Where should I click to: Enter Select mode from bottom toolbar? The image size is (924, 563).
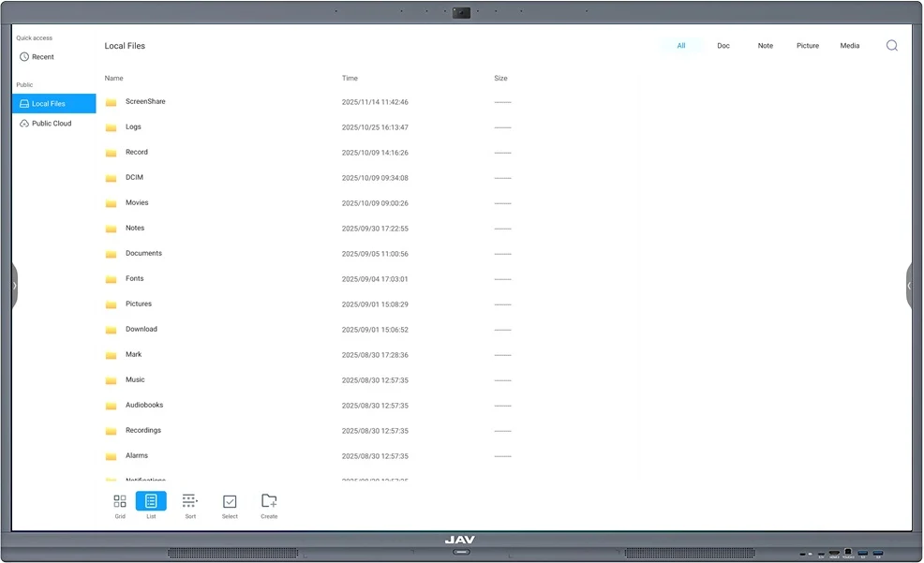click(x=229, y=502)
